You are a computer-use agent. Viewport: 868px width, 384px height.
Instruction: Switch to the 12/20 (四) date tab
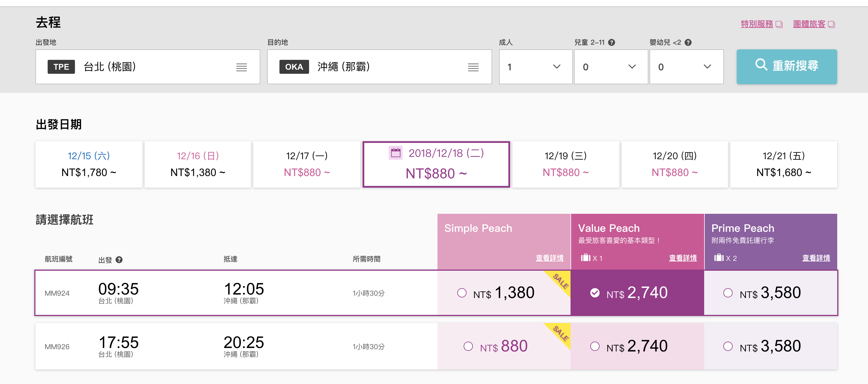(675, 164)
